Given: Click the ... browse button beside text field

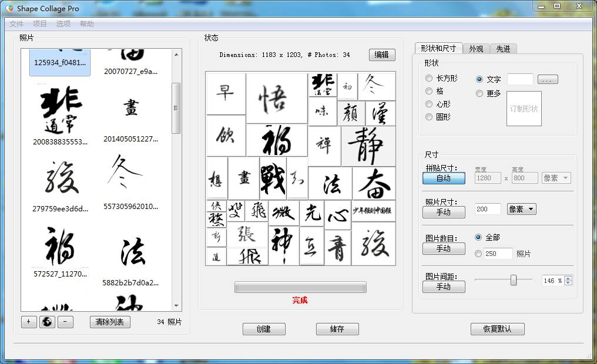Looking at the screenshot, I should [x=548, y=79].
